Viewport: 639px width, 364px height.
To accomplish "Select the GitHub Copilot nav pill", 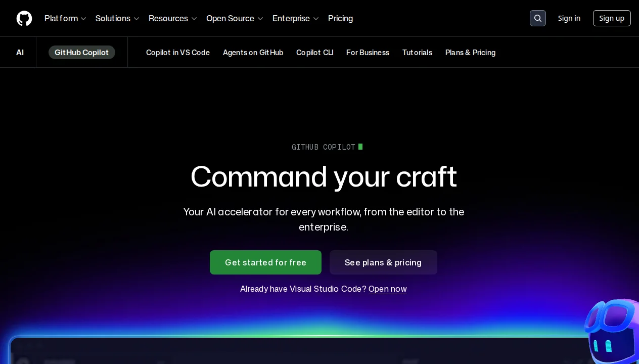I will [x=81, y=52].
